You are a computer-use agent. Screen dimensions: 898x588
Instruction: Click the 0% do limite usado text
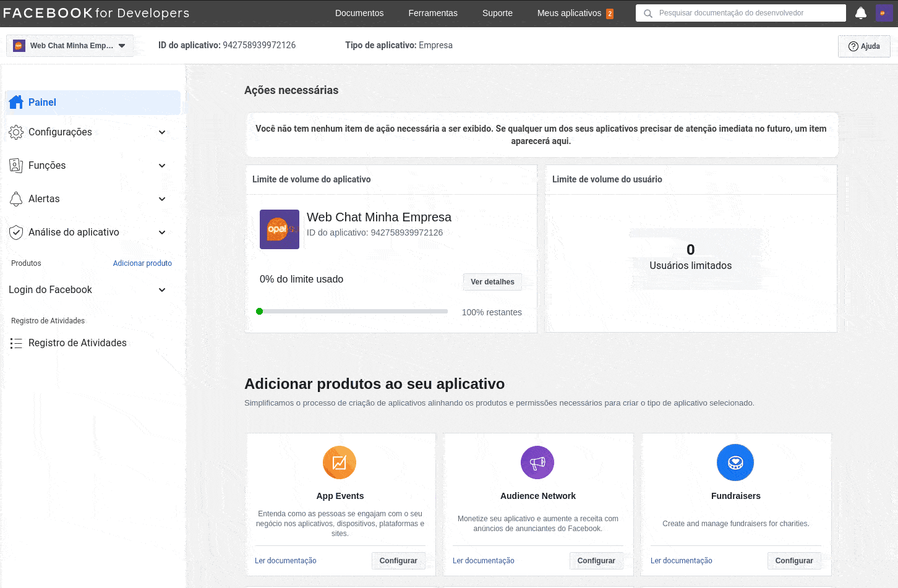301,279
